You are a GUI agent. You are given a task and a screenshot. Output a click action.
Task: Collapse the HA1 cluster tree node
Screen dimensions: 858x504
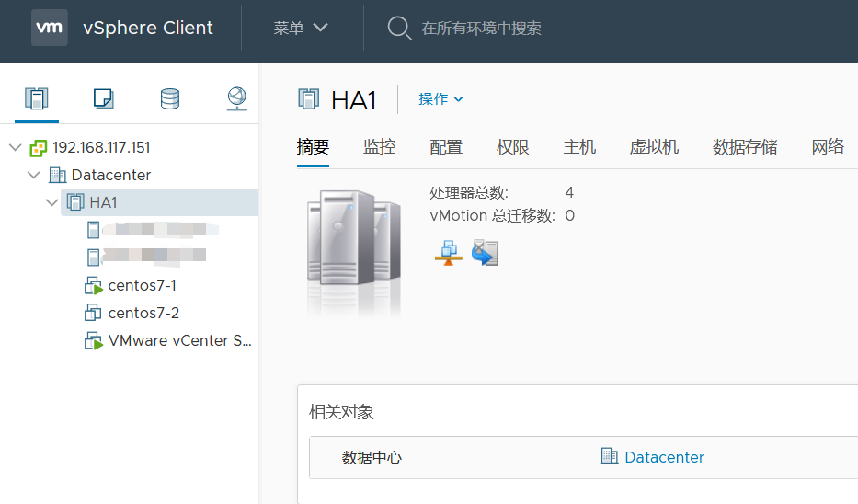52,202
